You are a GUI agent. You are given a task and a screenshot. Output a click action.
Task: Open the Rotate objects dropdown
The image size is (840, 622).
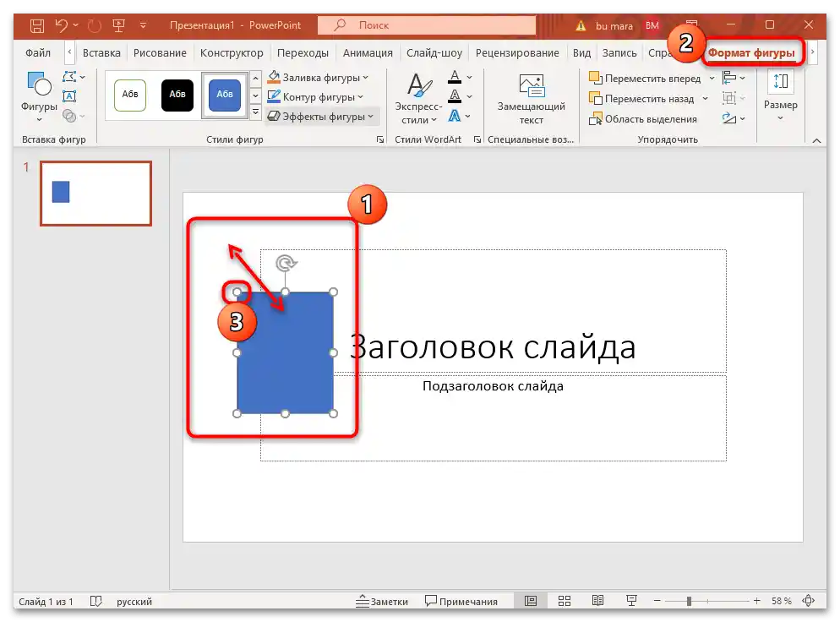[734, 117]
